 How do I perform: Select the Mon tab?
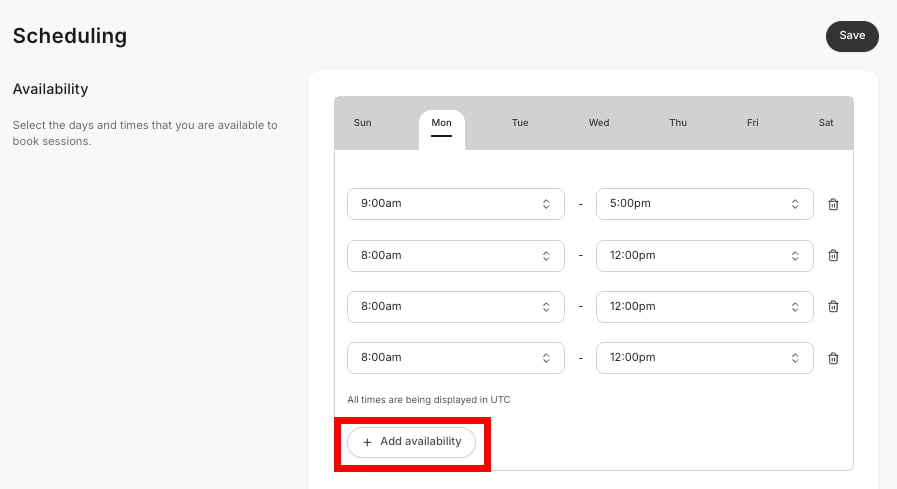(441, 129)
